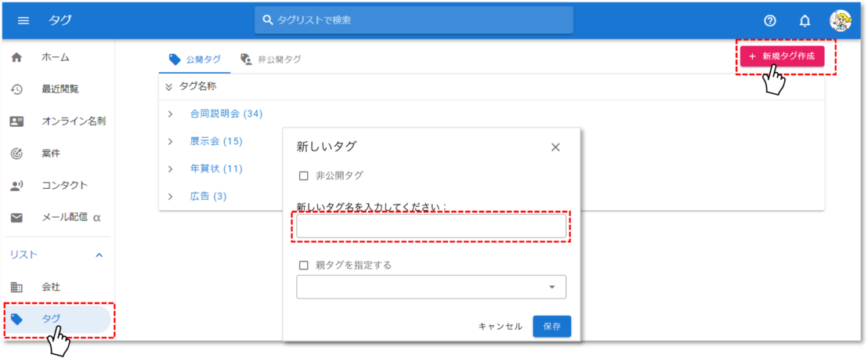Click the blue タグ tag icon in sidebar

click(17, 319)
